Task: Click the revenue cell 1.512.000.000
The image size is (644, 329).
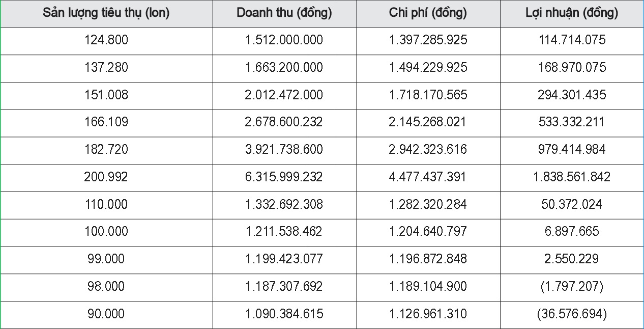Action: pos(284,41)
